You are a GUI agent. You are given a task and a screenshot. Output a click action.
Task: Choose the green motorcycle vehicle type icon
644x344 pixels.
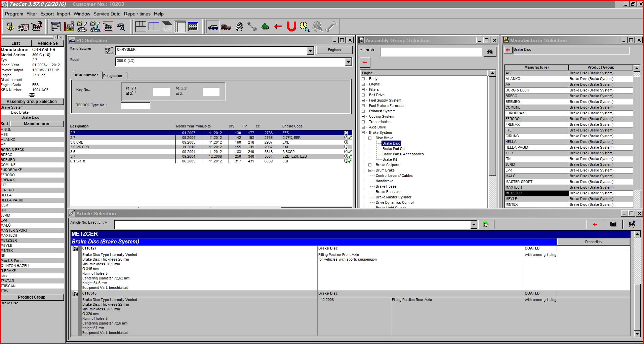265,27
